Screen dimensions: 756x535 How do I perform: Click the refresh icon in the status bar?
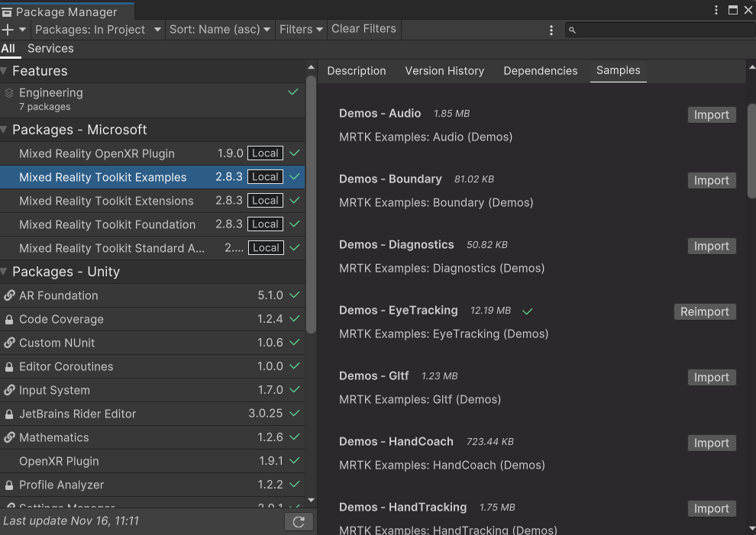tap(298, 521)
